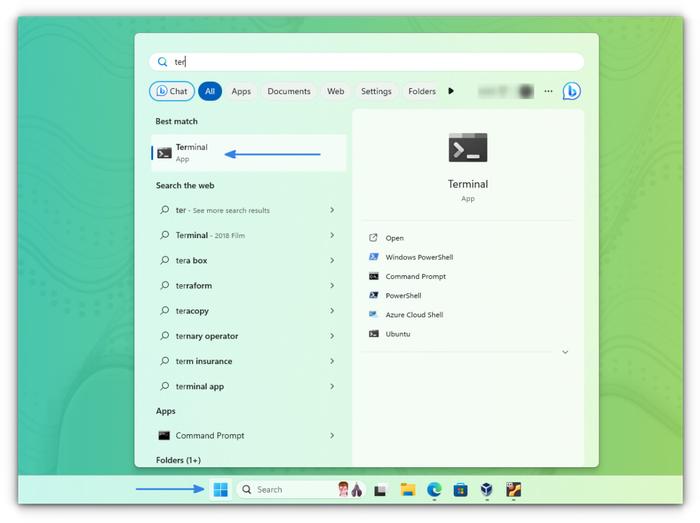The width and height of the screenshot is (700, 523).
Task: Show more filter tabs with the arrow
Action: point(451,91)
